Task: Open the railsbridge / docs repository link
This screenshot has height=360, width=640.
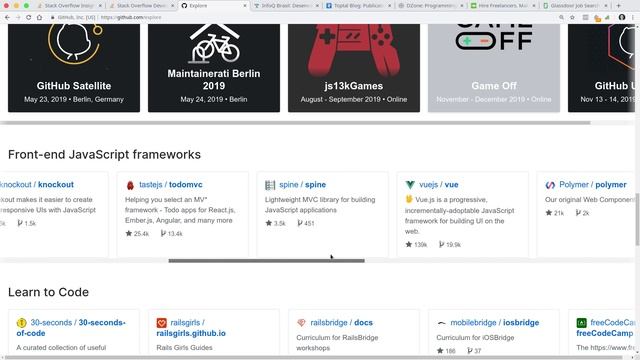Action: coord(341,322)
